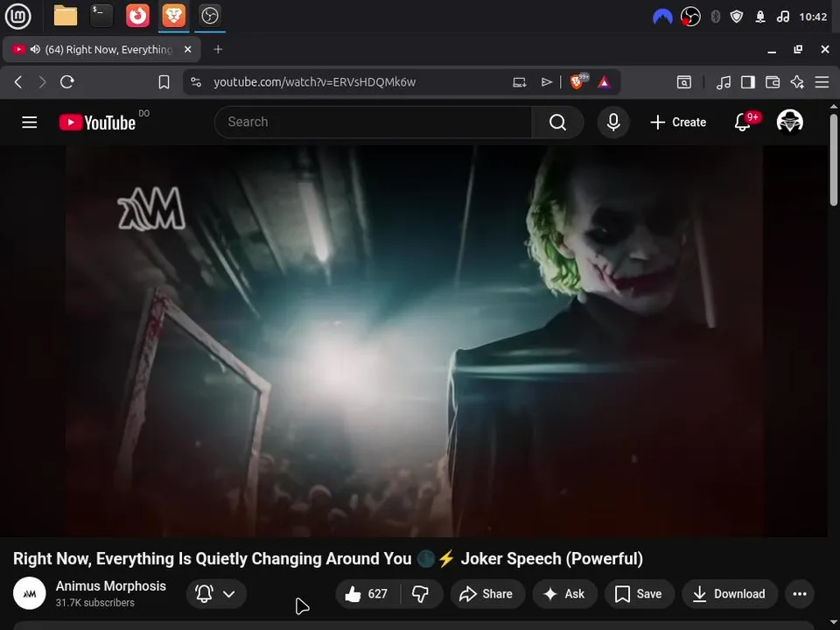Install or cast page via the address bar screen icon
Viewport: 840px width, 630px height.
pos(519,82)
